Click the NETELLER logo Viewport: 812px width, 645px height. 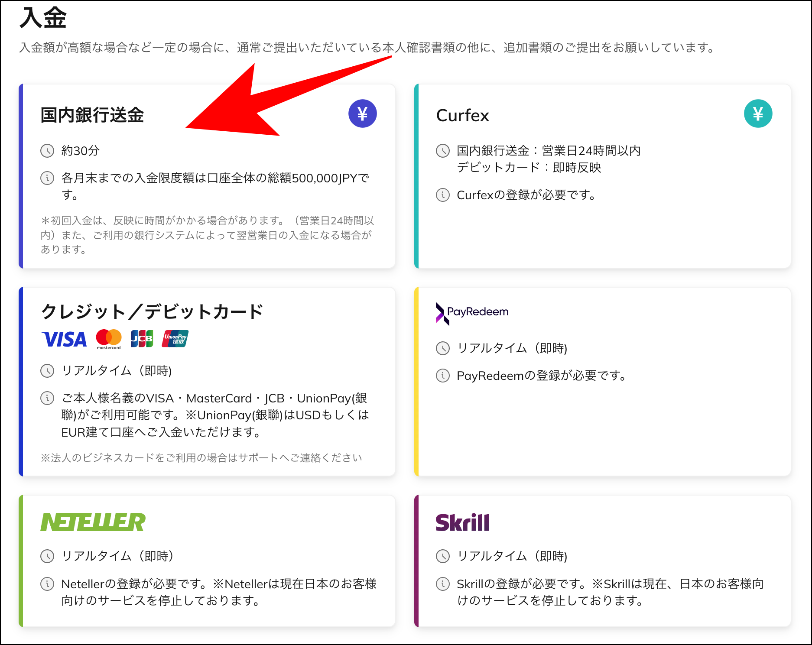click(92, 522)
